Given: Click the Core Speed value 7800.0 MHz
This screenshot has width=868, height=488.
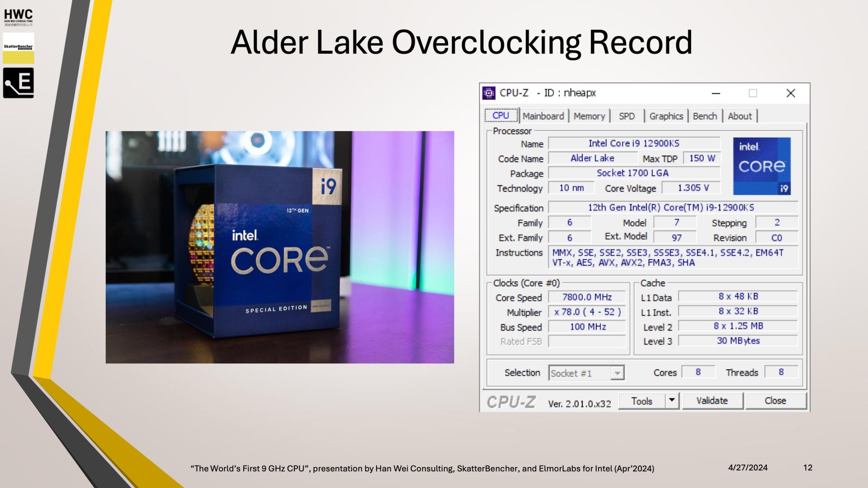Looking at the screenshot, I should [x=587, y=297].
